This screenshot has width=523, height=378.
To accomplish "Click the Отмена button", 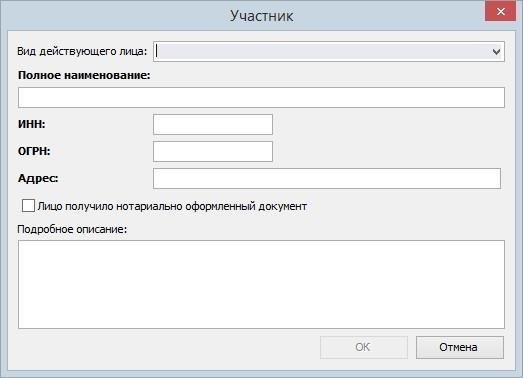I will pos(460,347).
